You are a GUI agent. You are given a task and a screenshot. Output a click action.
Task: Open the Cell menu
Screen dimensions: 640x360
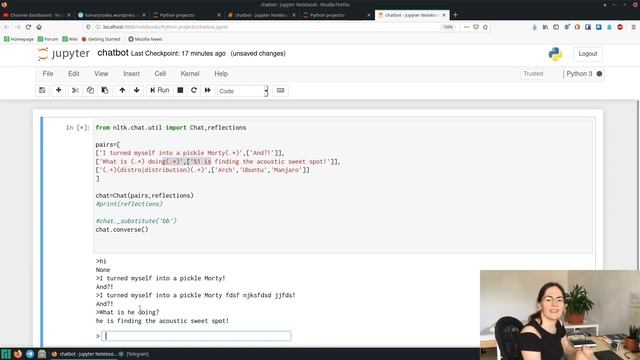tap(160, 74)
